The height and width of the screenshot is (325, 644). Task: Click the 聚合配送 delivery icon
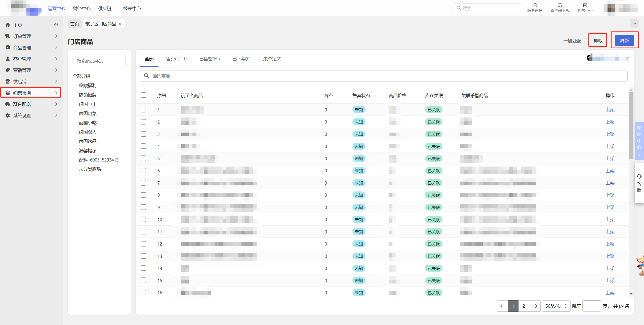[8, 104]
